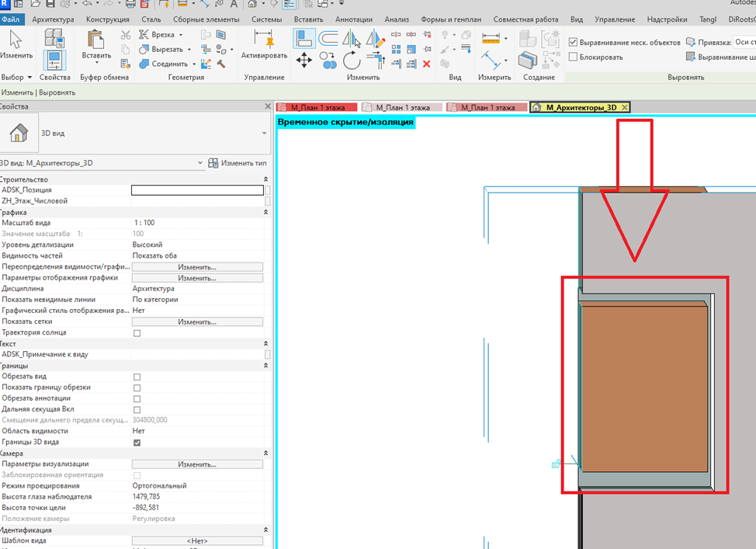Click the Cut geometry (Вырезать) icon
Image resolution: width=756 pixels, height=549 pixels.
pyautogui.click(x=144, y=49)
